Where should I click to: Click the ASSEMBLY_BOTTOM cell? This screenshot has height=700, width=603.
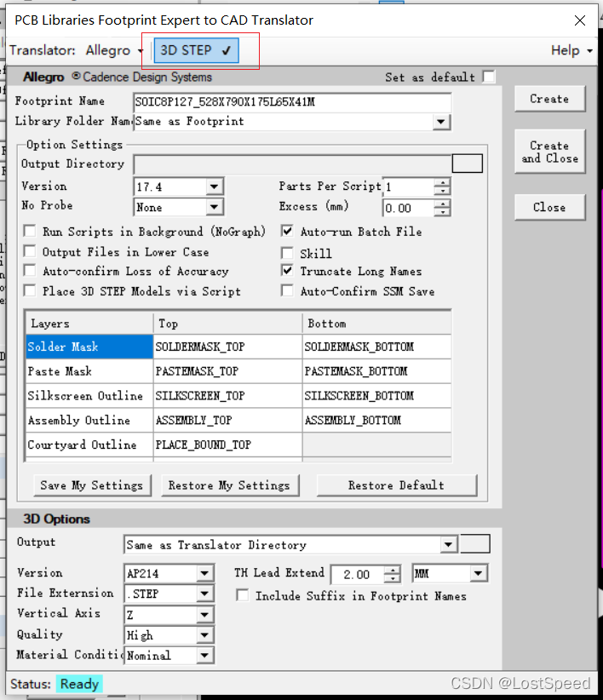pos(376,421)
